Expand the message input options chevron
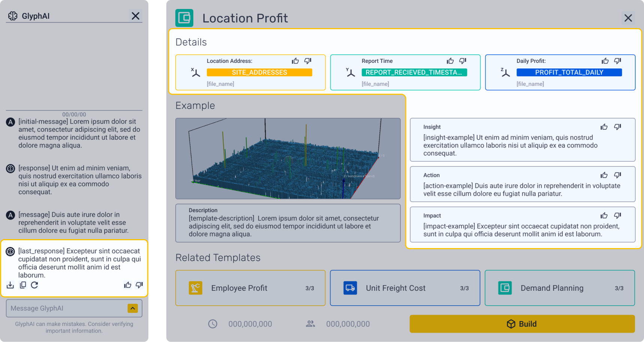Image resolution: width=644 pixels, height=342 pixels. pyautogui.click(x=132, y=308)
